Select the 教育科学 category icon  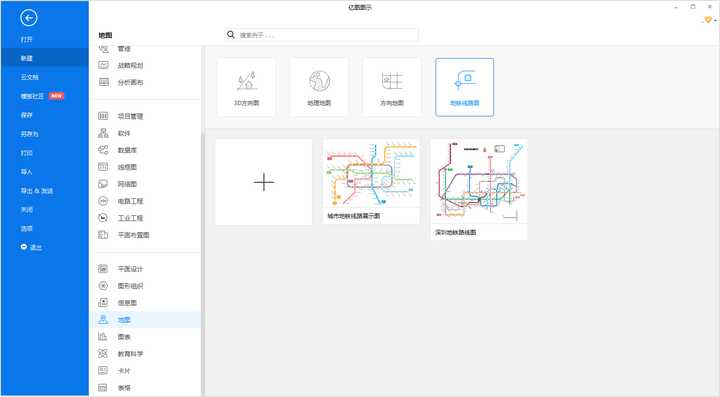click(103, 354)
